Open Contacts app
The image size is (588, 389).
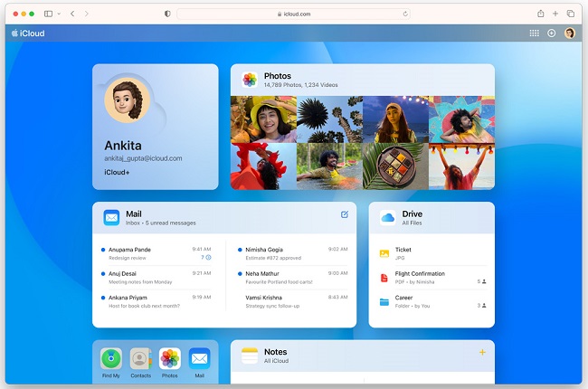pyautogui.click(x=140, y=363)
